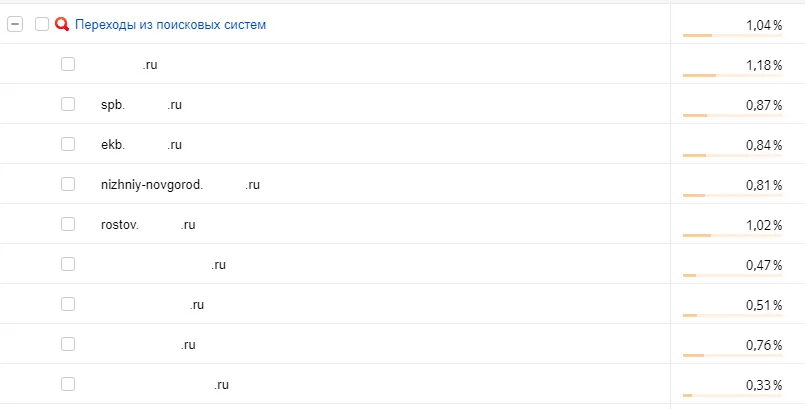This screenshot has width=805, height=409.
Task: Check the 'Переходы из поисковых систем' checkbox
Action: click(x=42, y=24)
